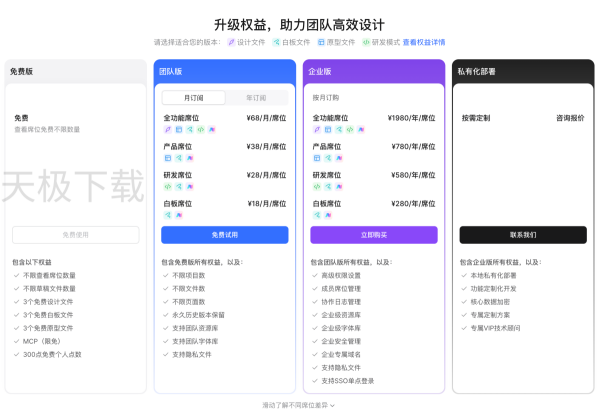
Task: Click the design file pen icon in the legend
Action: pyautogui.click(x=232, y=43)
